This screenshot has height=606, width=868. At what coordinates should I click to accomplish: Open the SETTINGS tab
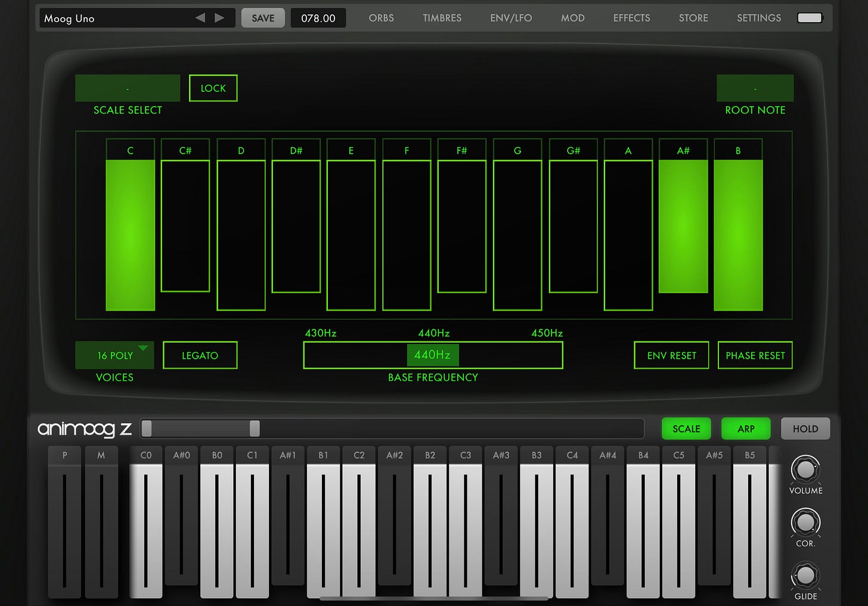click(x=759, y=18)
